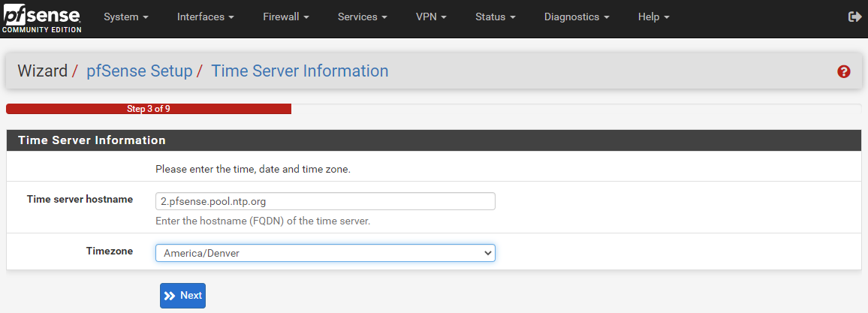Open the Firewall menu

point(285,17)
